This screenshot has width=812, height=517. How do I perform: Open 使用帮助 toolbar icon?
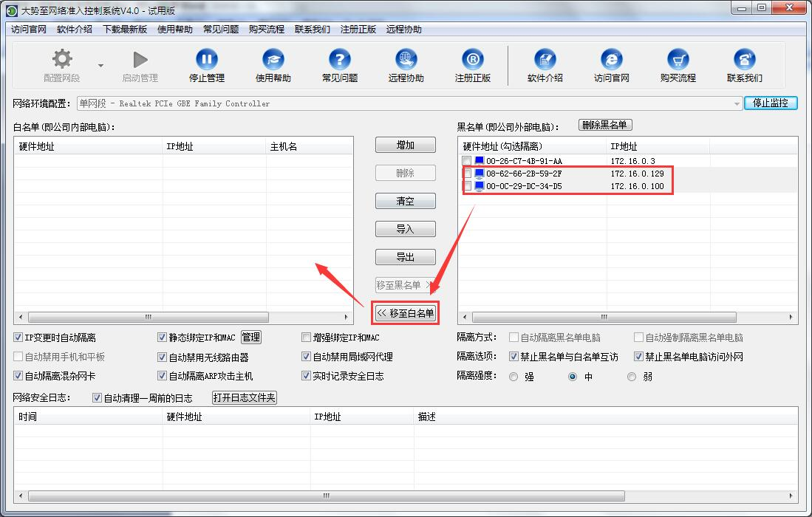point(273,60)
